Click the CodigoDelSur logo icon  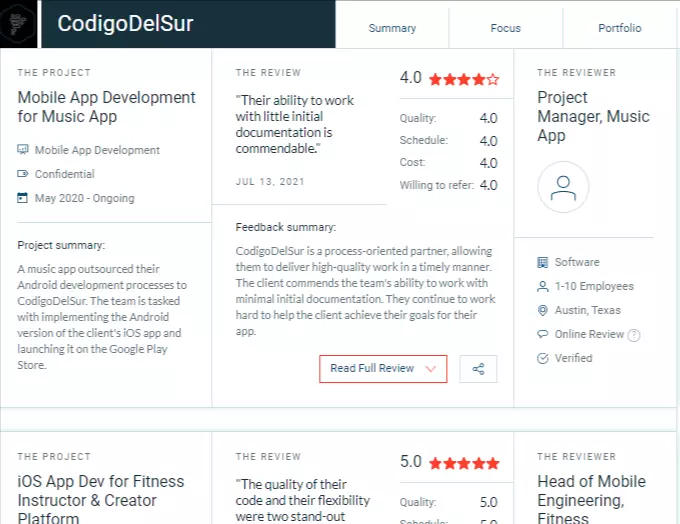18,23
